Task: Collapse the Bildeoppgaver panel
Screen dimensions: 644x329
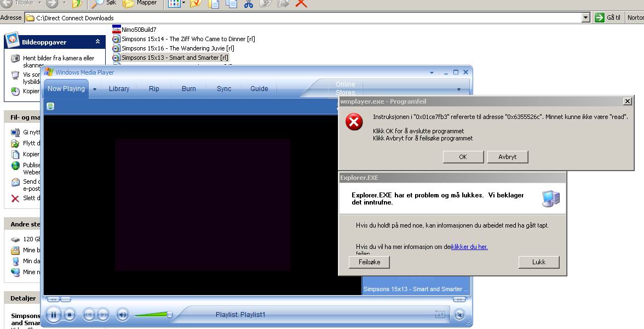Action: 97,42
